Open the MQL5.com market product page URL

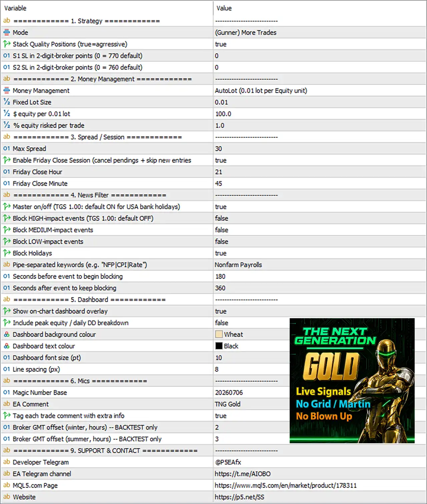[x=286, y=486]
